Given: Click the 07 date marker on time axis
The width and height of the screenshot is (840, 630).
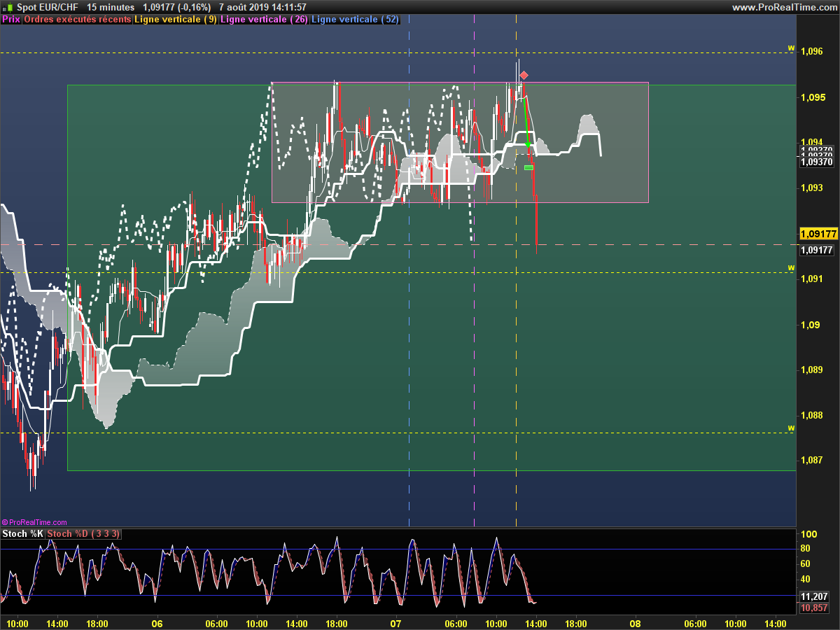Looking at the screenshot, I should pos(395,623).
